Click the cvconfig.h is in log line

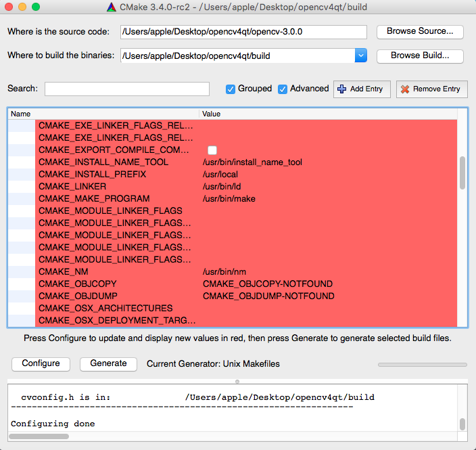(x=197, y=397)
